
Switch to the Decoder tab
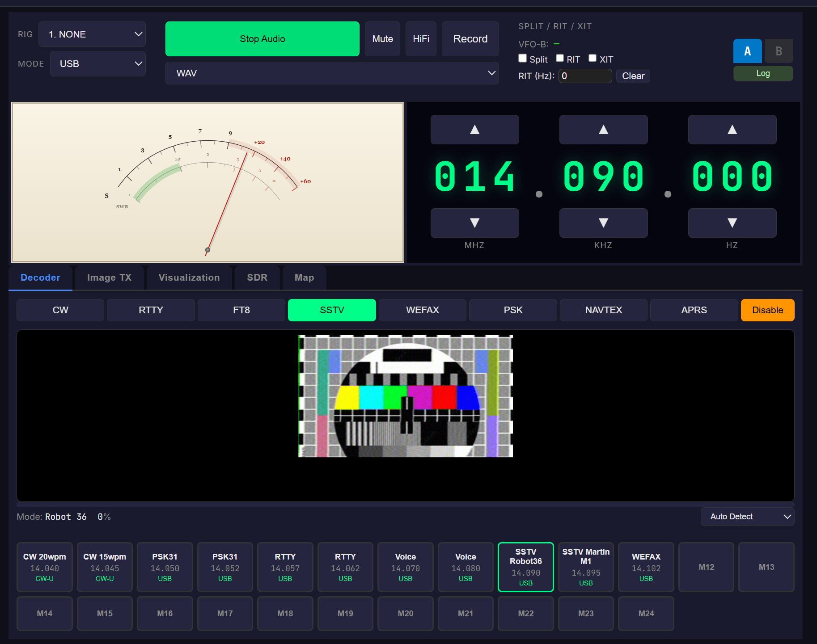tap(40, 278)
